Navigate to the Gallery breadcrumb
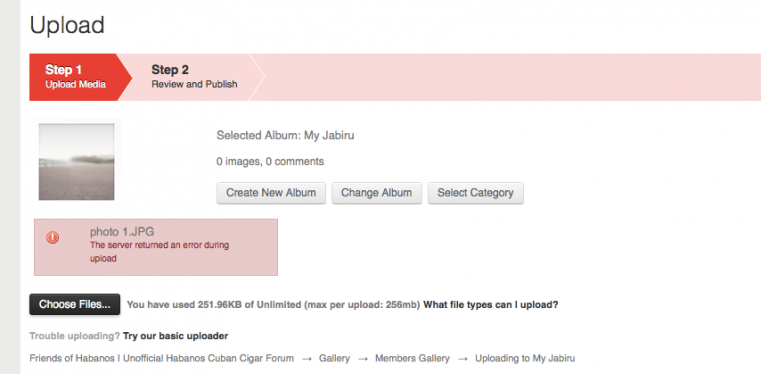761x374 pixels. [x=334, y=358]
